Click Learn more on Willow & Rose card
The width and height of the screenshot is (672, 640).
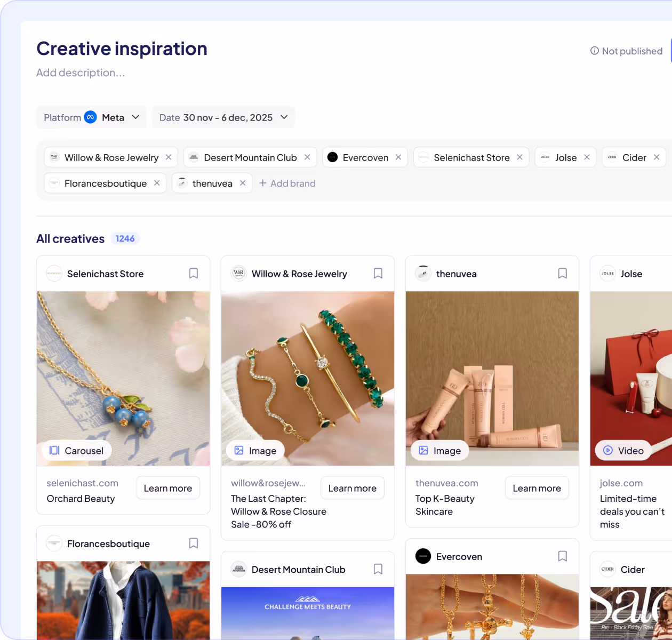tap(353, 488)
